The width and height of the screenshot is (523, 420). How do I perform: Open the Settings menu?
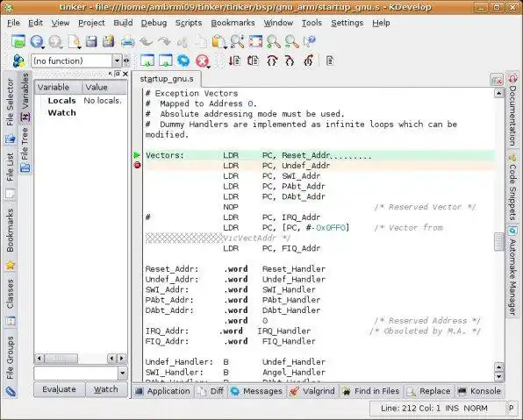(x=347, y=23)
